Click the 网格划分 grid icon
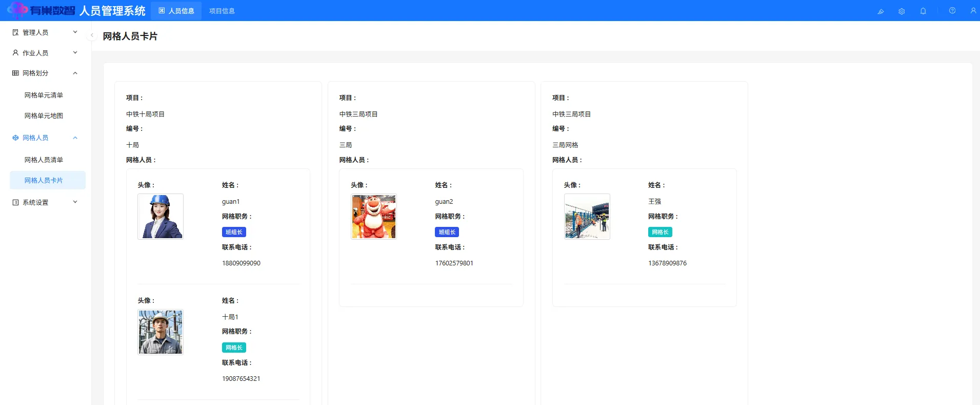This screenshot has width=980, height=405. pos(15,73)
